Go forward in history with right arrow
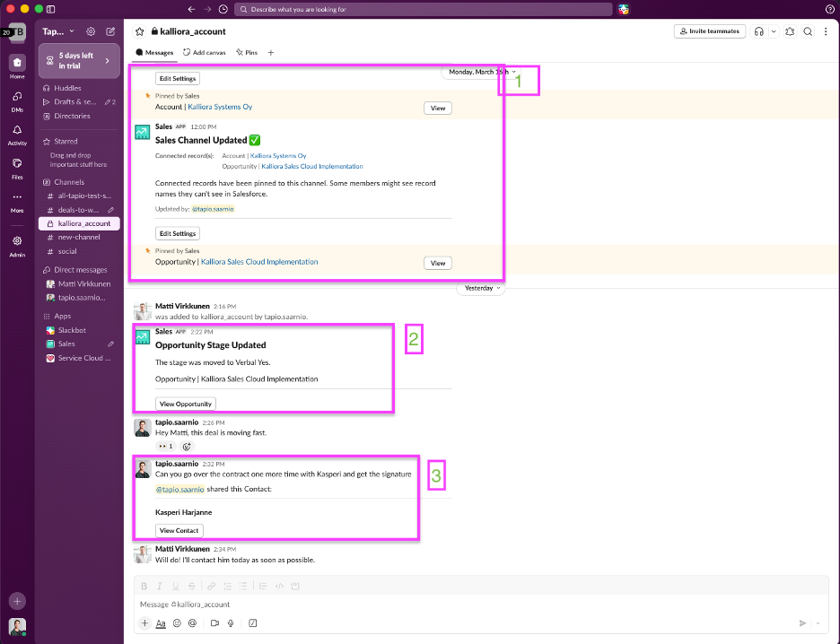 point(208,9)
